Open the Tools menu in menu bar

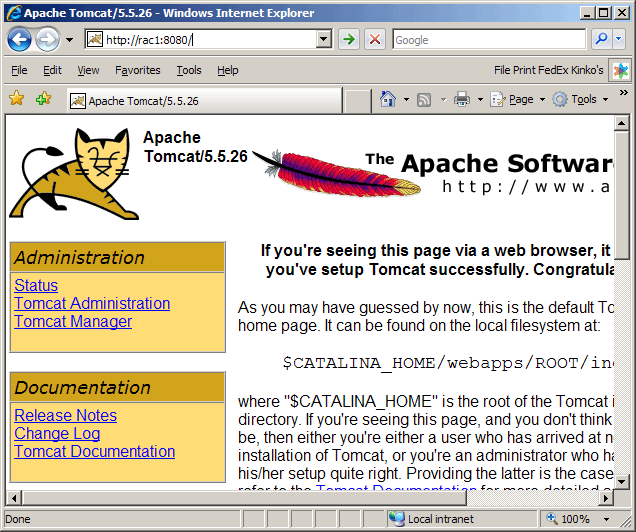(x=189, y=70)
